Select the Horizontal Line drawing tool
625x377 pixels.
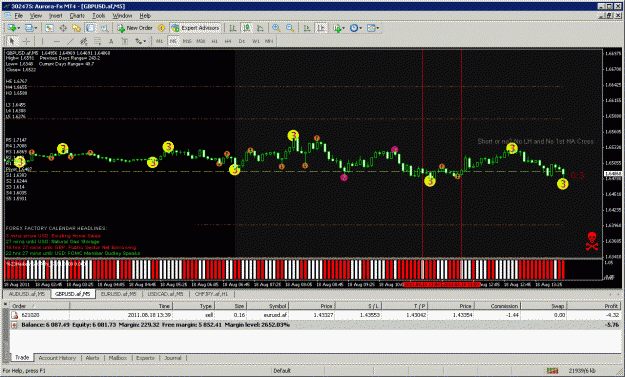(x=57, y=41)
